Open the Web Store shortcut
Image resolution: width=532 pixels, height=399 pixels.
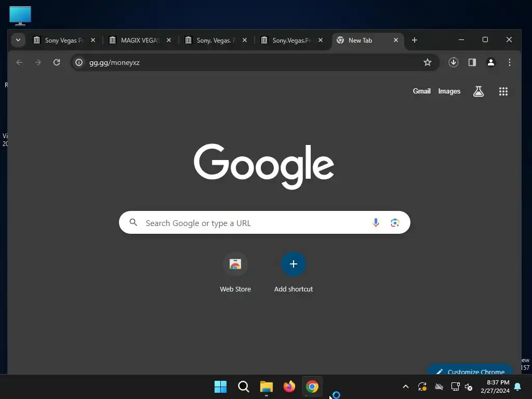[235, 272]
